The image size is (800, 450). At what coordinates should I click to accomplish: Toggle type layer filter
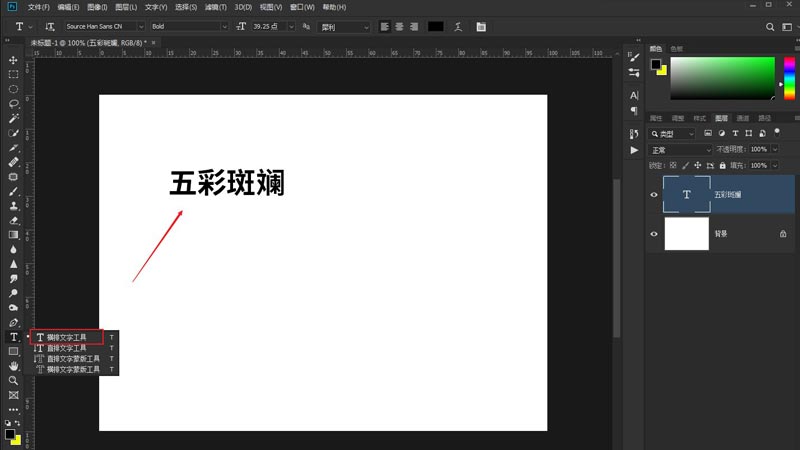(x=735, y=134)
